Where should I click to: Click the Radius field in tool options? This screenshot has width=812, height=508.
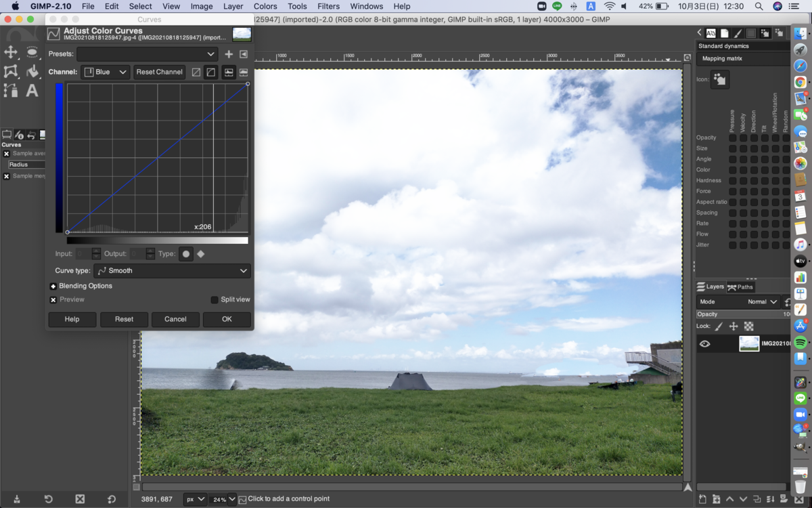26,165
